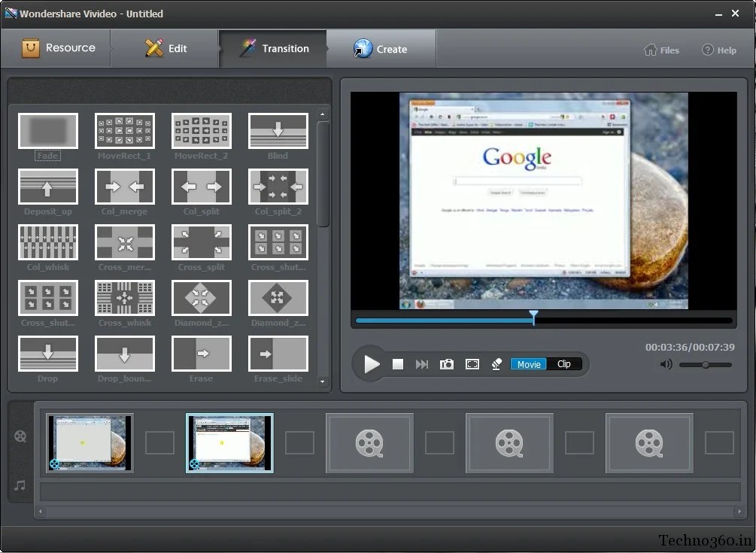Click the fifth empty storyboard clip slot

[x=649, y=442]
